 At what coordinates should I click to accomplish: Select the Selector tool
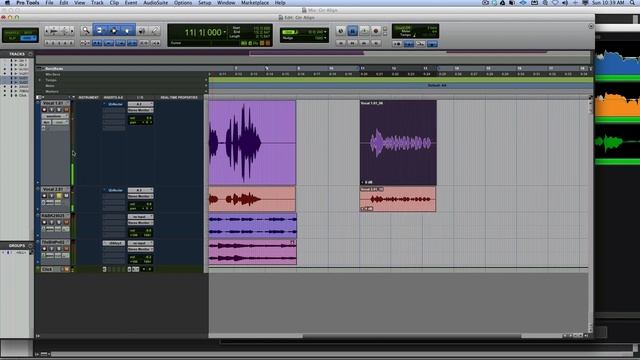point(114,31)
